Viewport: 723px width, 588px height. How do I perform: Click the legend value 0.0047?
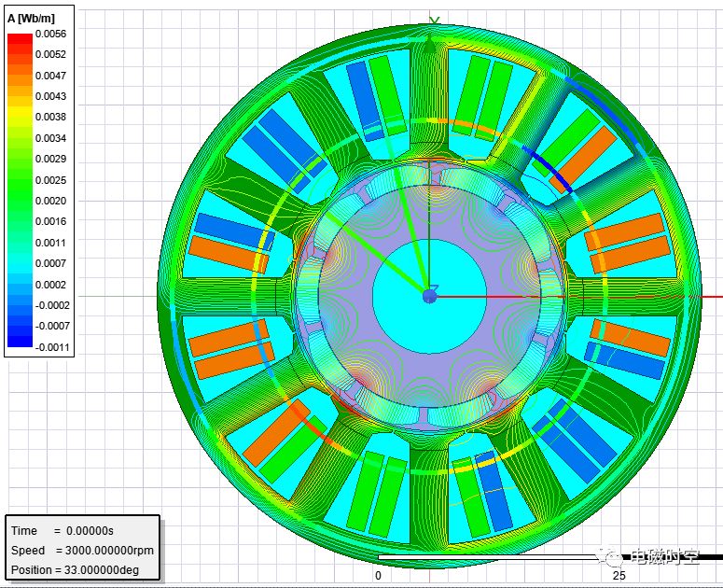click(x=50, y=76)
